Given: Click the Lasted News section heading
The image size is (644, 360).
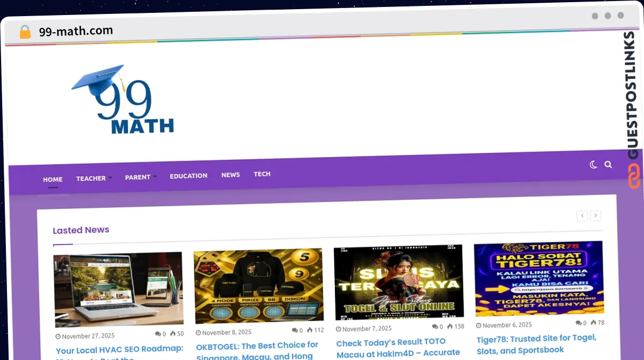Looking at the screenshot, I should (x=81, y=230).
